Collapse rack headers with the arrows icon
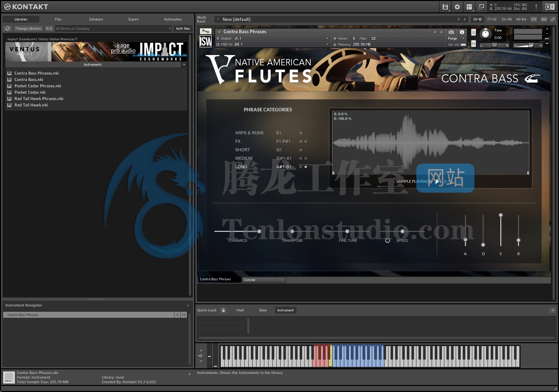 (553, 19)
